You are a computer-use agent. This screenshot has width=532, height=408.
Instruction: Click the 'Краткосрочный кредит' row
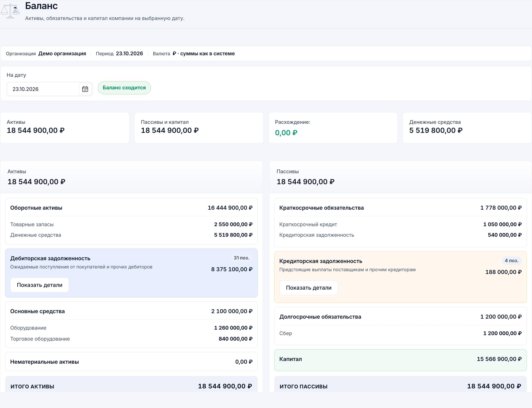click(400, 224)
